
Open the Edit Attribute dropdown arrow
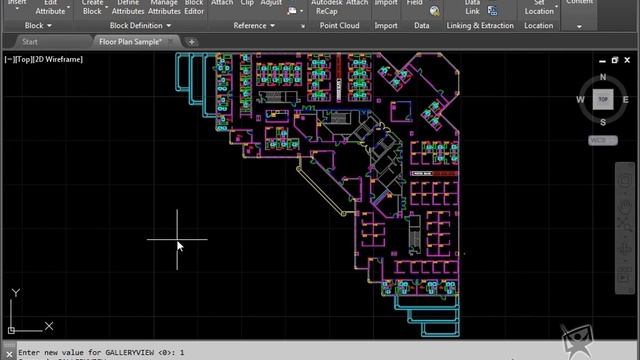click(68, 7)
